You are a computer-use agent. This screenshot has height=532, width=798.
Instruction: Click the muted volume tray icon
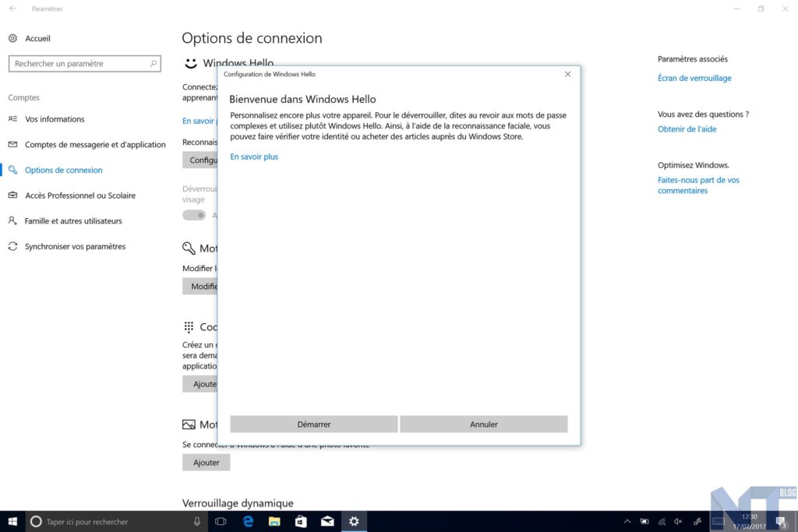tap(678, 521)
